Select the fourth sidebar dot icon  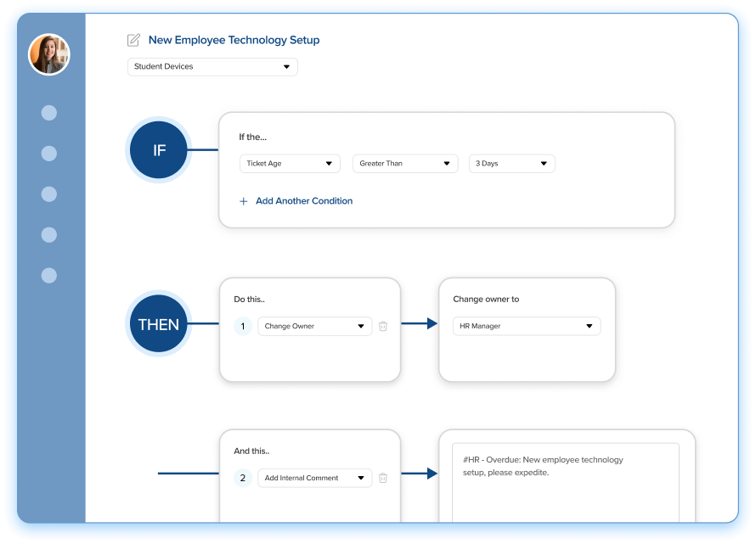click(49, 234)
